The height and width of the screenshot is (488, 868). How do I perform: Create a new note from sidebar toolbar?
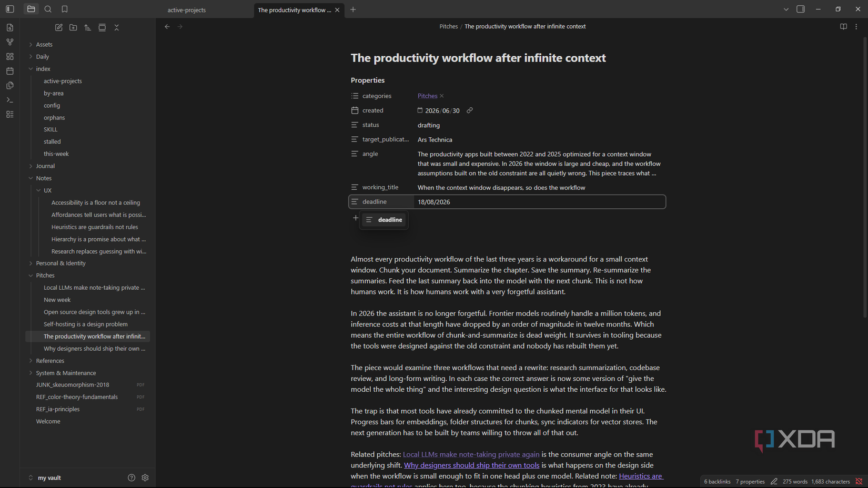58,27
